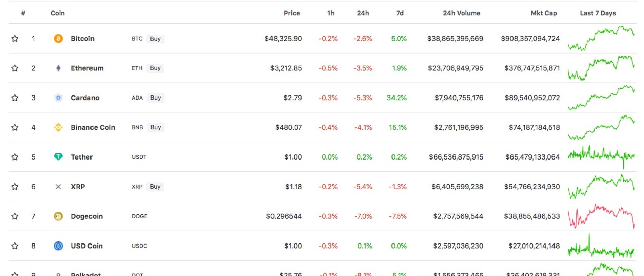Click the Buy button for BNB
The height and width of the screenshot is (276, 644).
[x=156, y=127]
